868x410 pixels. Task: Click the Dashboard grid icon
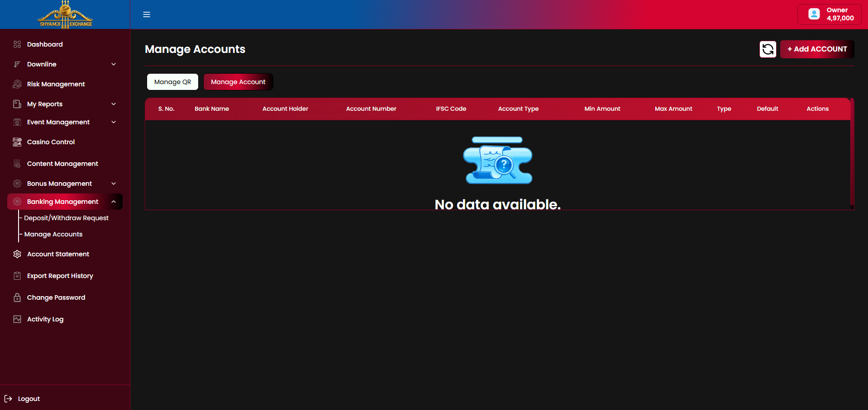tap(17, 44)
